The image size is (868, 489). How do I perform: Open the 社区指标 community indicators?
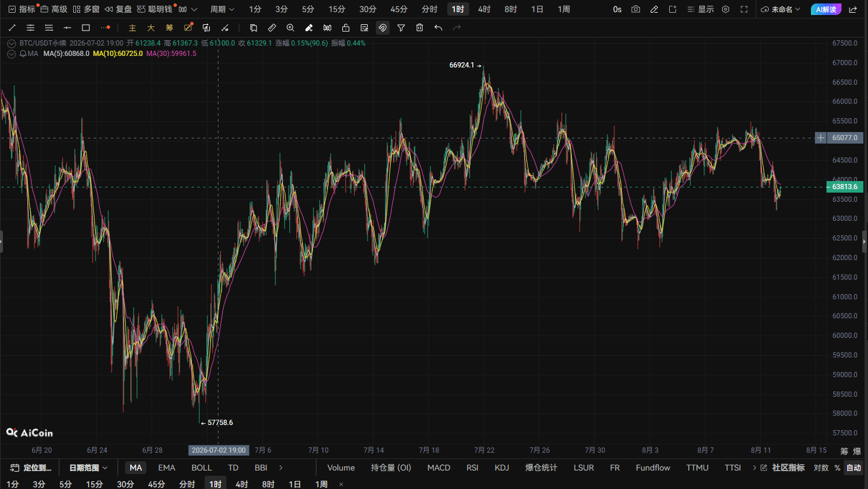[x=782, y=468]
